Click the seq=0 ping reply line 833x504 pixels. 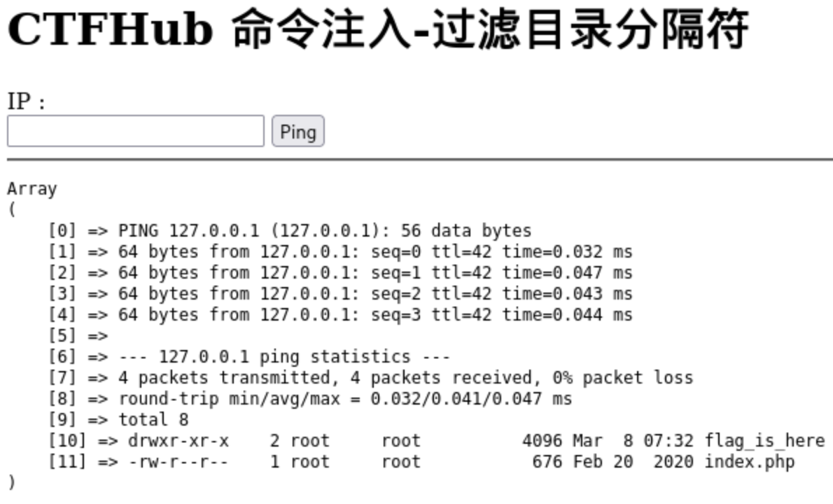(374, 252)
